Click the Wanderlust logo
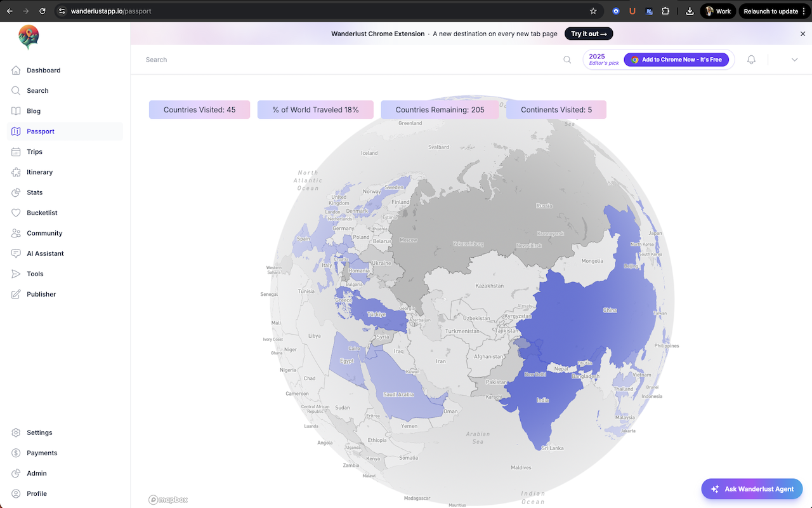The image size is (812, 508). [x=29, y=37]
